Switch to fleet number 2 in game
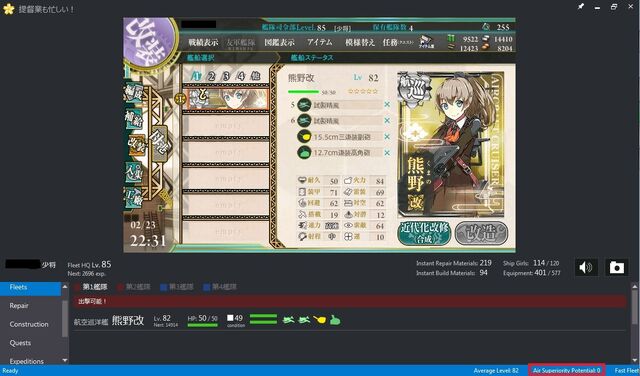The width and height of the screenshot is (640, 376). (211, 76)
